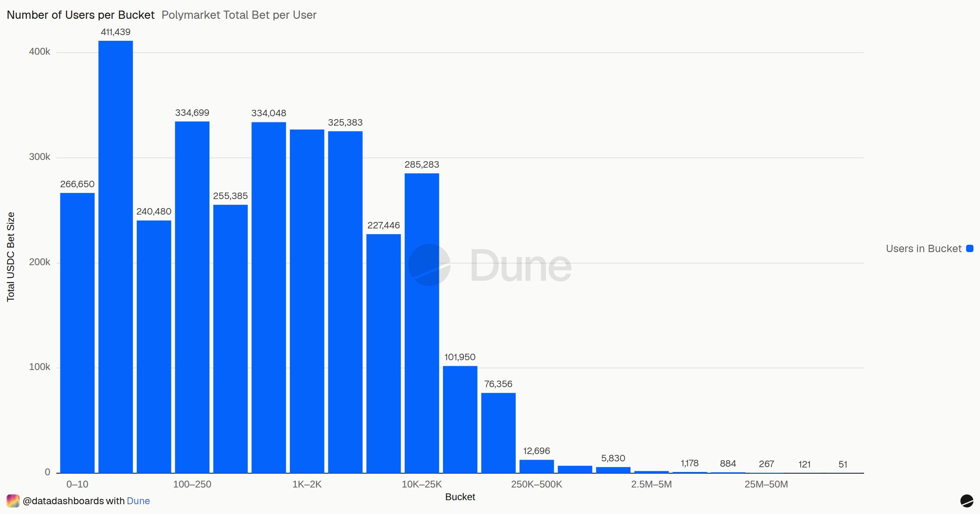
Task: Click the Users in Bucket legend label
Action: [924, 248]
